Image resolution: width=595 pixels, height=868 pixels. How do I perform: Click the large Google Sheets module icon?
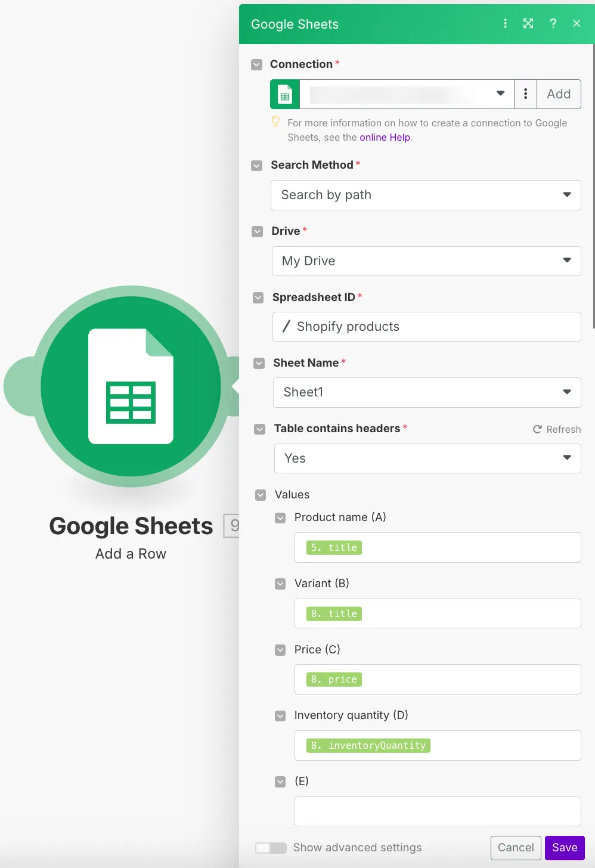click(x=131, y=386)
